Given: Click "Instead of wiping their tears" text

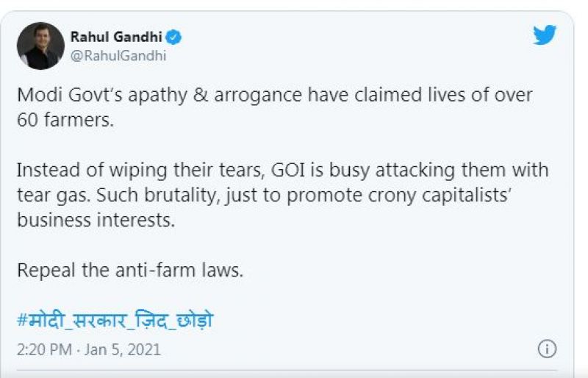Looking at the screenshot, I should [x=125, y=171].
